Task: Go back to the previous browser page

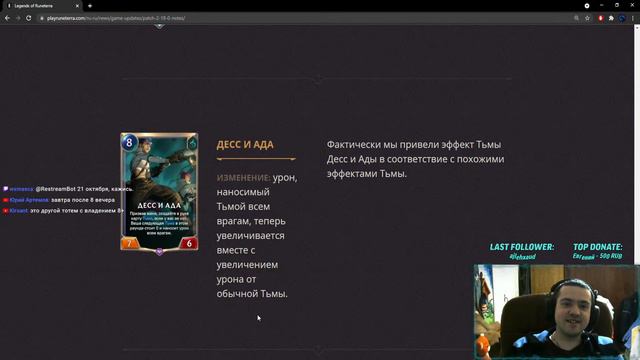Action: click(7, 18)
